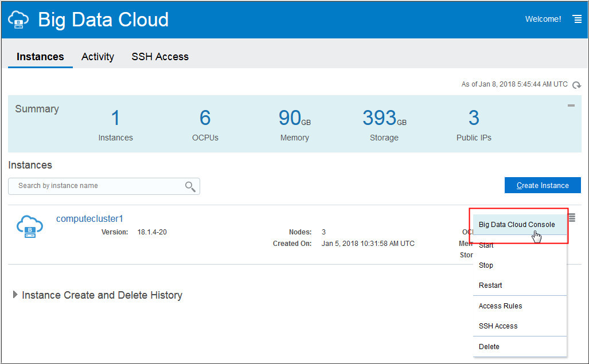Open the computecluster1 instance link
Viewport: 589px width, 364px height.
[89, 218]
